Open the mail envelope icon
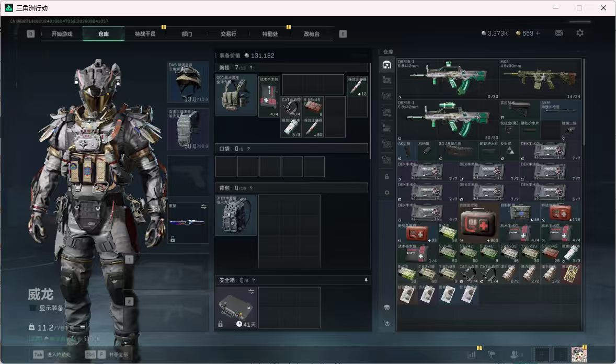The image size is (616, 364). pos(558,33)
